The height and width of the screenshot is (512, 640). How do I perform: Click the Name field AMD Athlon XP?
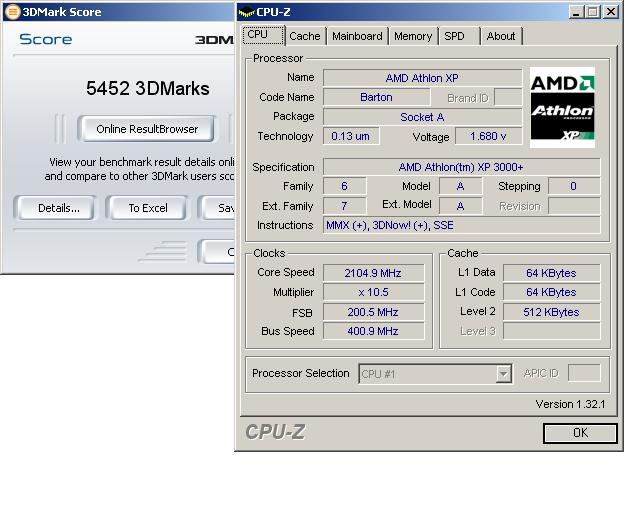pyautogui.click(x=422, y=78)
